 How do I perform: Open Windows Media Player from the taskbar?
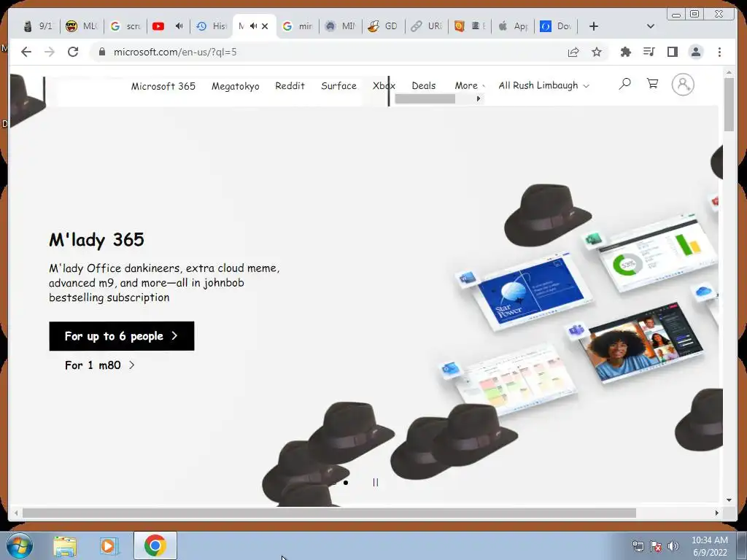[108, 545]
